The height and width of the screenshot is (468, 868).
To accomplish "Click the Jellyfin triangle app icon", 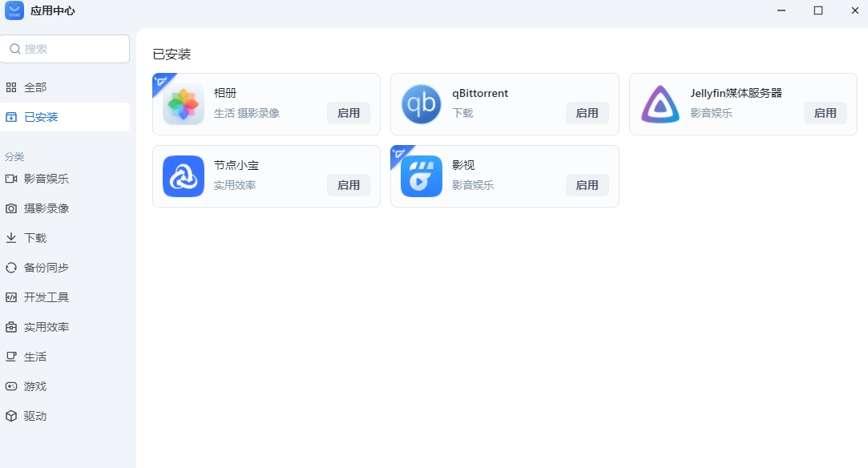I will click(x=660, y=104).
